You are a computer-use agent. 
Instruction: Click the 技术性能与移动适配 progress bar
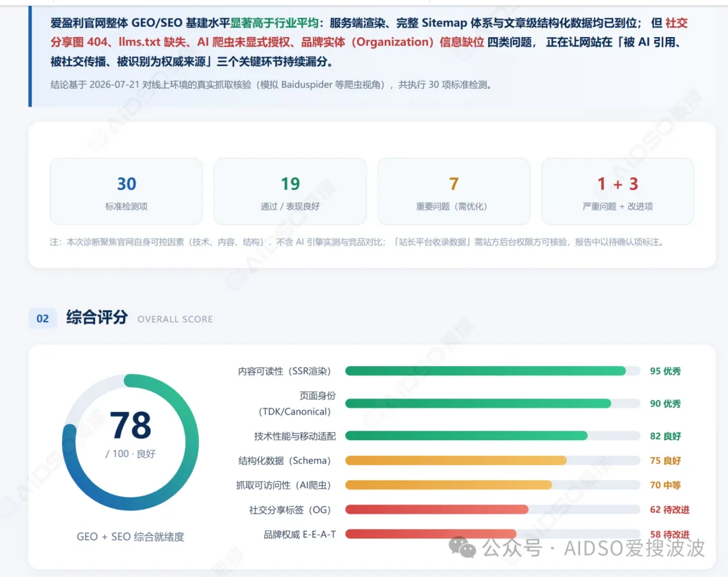pos(493,436)
